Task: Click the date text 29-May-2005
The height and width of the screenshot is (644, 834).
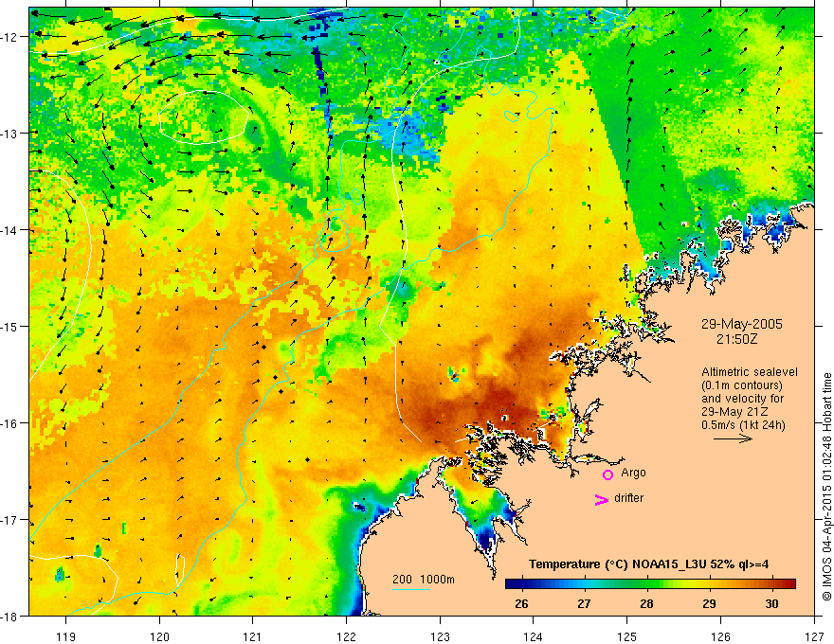Action: [x=741, y=324]
